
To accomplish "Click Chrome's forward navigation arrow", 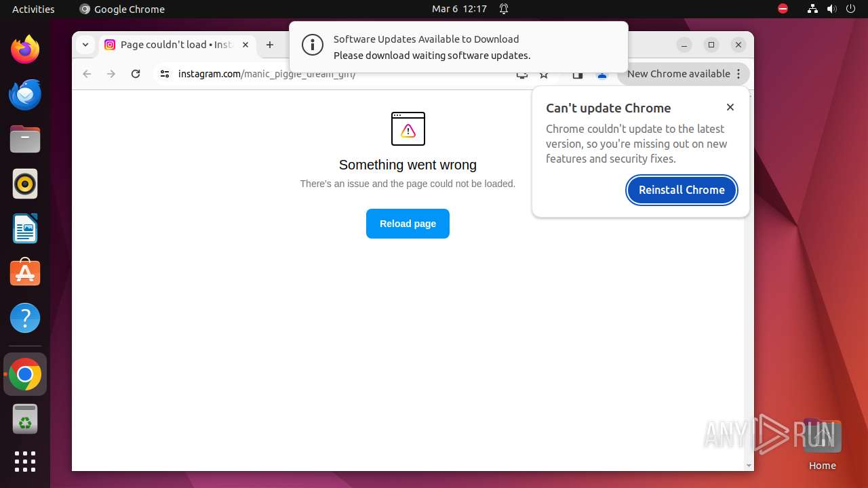I will (111, 74).
